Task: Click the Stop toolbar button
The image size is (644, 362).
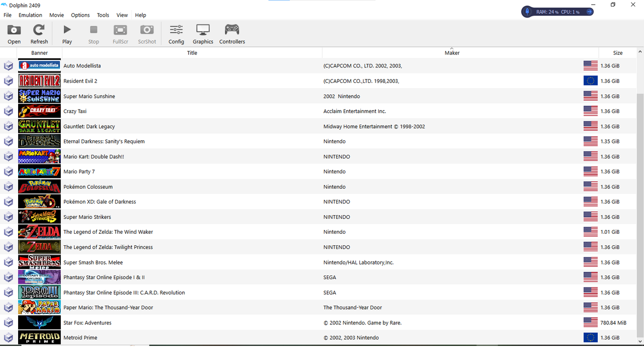Action: (x=94, y=34)
